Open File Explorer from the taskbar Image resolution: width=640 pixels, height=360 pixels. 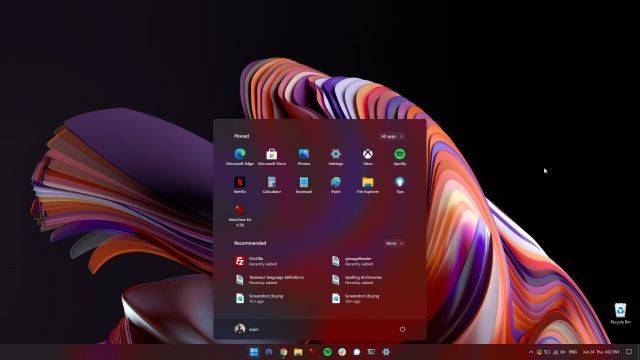click(x=298, y=352)
